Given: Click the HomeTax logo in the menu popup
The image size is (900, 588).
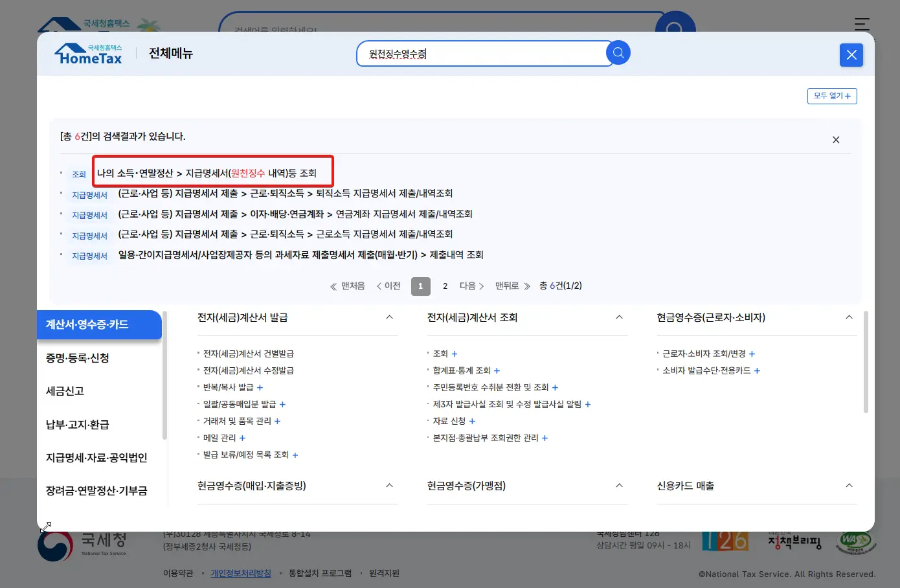Looking at the screenshot, I should click(89, 54).
